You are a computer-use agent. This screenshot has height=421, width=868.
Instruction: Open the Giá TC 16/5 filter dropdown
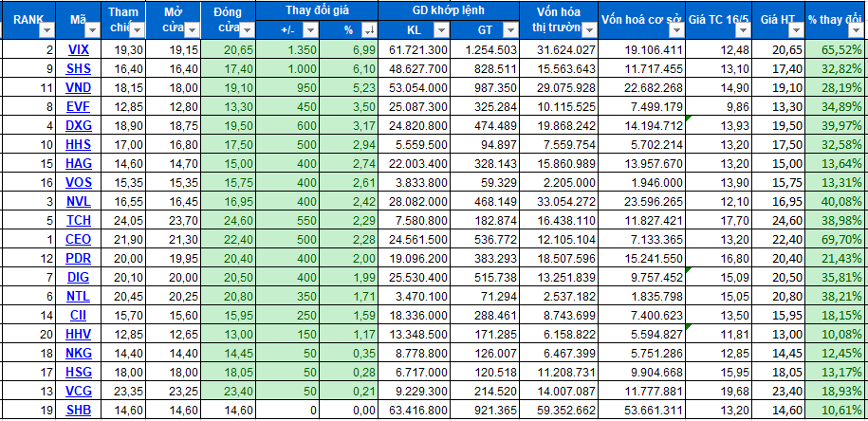(743, 30)
